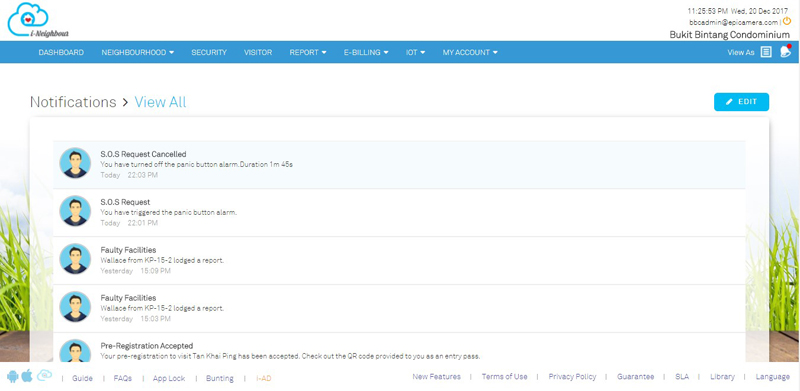Open the Visitor menu item
This screenshot has height=391, width=800.
[258, 53]
